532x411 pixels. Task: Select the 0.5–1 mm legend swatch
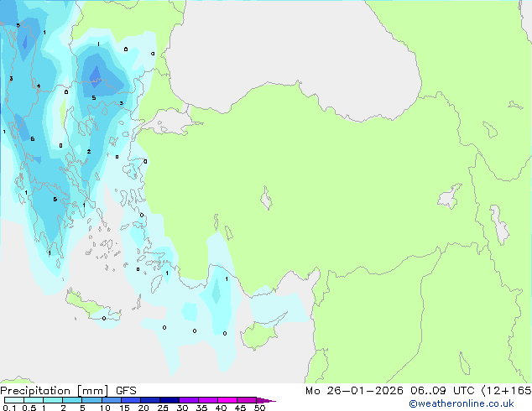tap(34, 400)
